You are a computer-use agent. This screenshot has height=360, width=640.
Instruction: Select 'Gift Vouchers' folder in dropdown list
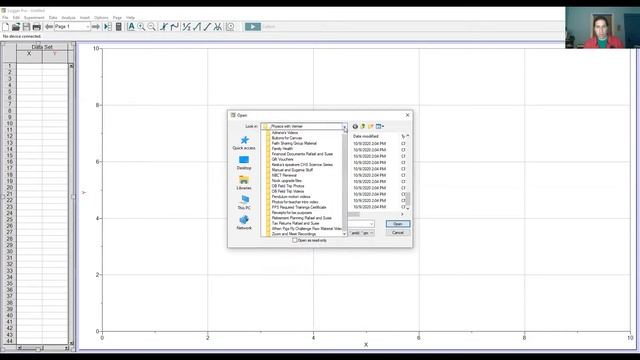click(x=282, y=159)
